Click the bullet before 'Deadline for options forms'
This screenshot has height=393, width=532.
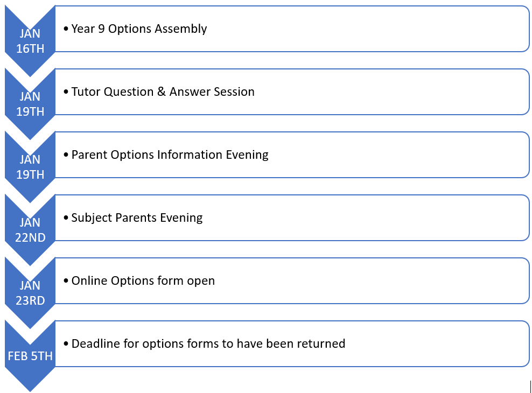tap(66, 345)
